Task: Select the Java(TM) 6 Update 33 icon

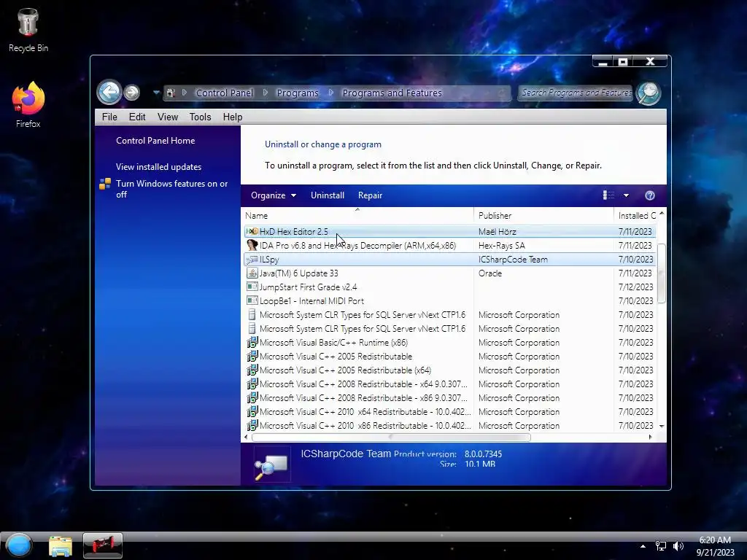Action: 252,273
